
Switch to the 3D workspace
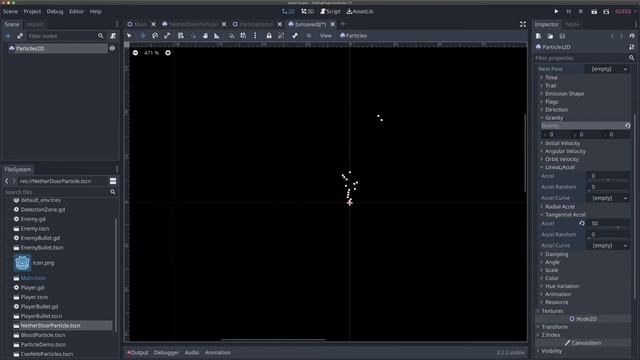click(x=308, y=11)
